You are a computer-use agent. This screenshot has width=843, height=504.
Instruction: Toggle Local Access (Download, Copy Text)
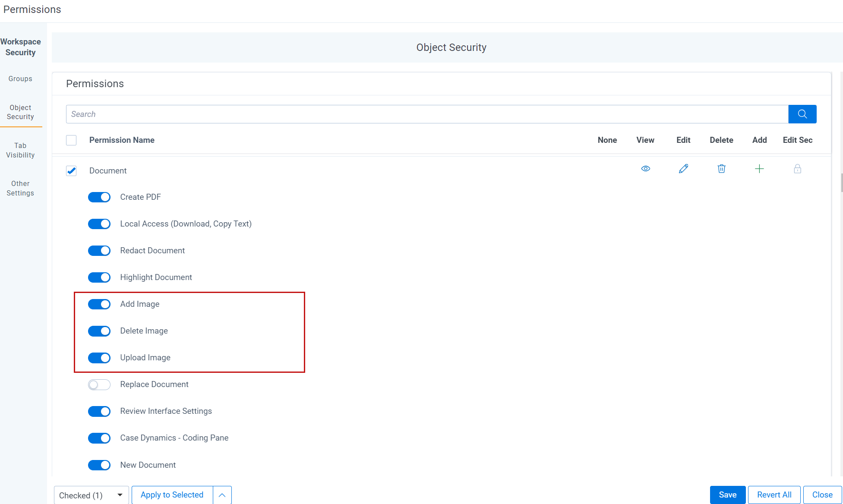point(99,224)
